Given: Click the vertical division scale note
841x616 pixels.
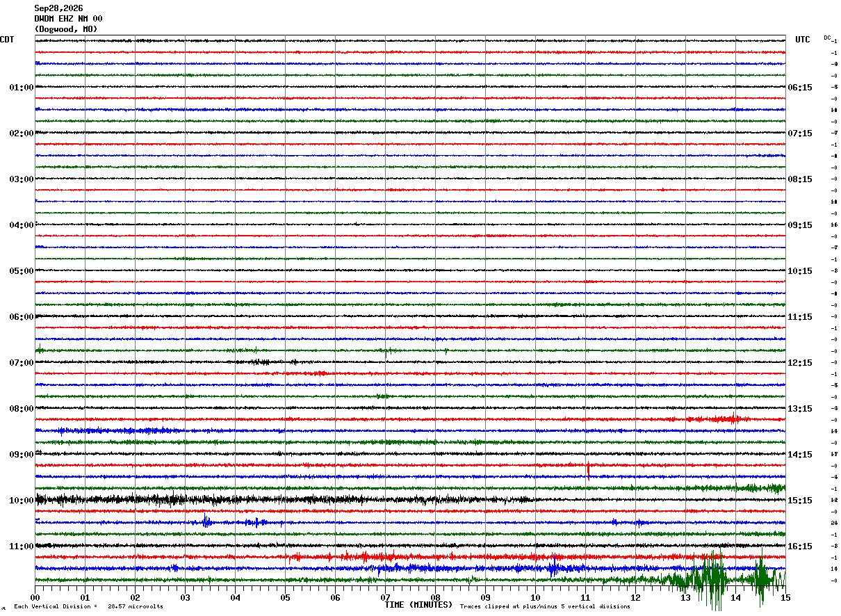Looking at the screenshot, I should [88, 606].
